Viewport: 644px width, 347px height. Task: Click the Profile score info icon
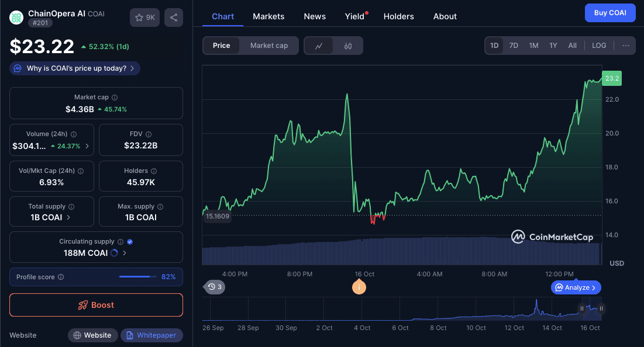(x=61, y=277)
